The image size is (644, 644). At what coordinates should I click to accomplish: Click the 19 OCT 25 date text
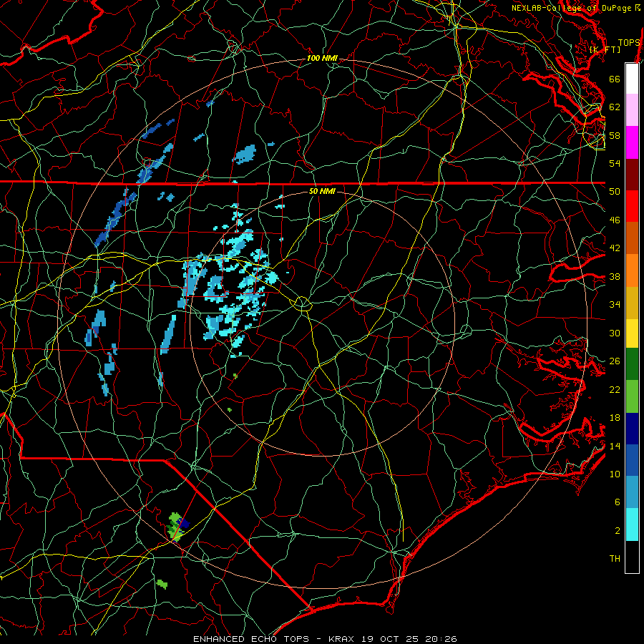click(390, 639)
